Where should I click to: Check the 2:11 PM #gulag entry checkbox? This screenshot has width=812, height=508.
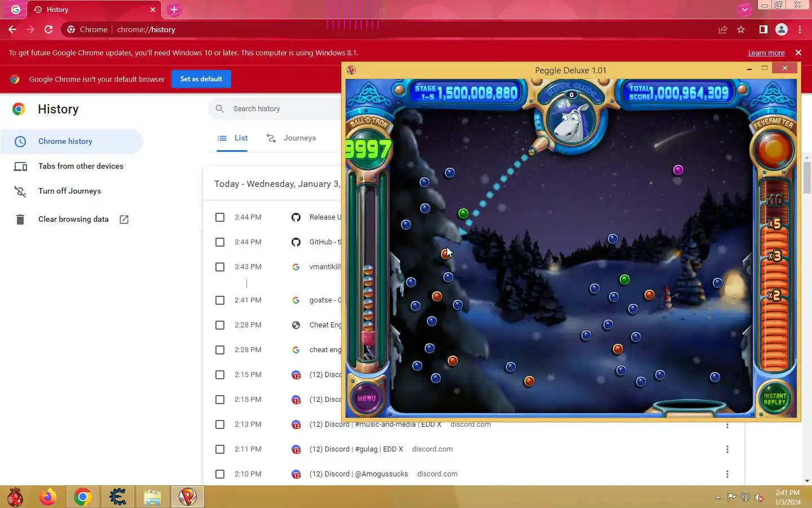220,449
